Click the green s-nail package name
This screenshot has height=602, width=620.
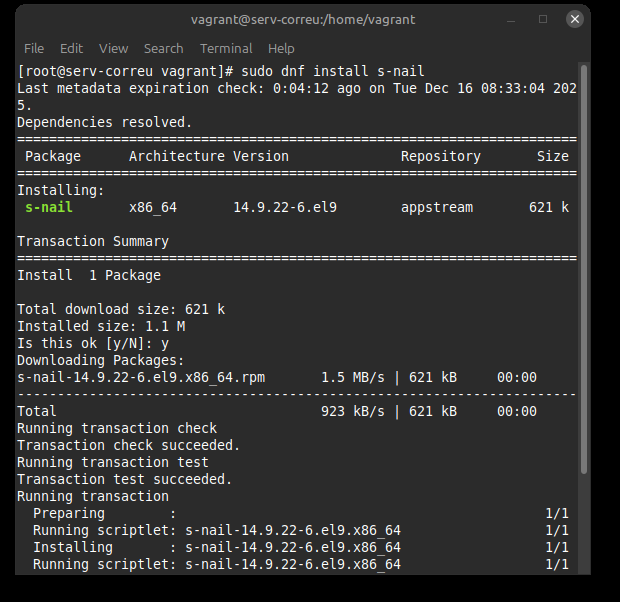(49, 207)
